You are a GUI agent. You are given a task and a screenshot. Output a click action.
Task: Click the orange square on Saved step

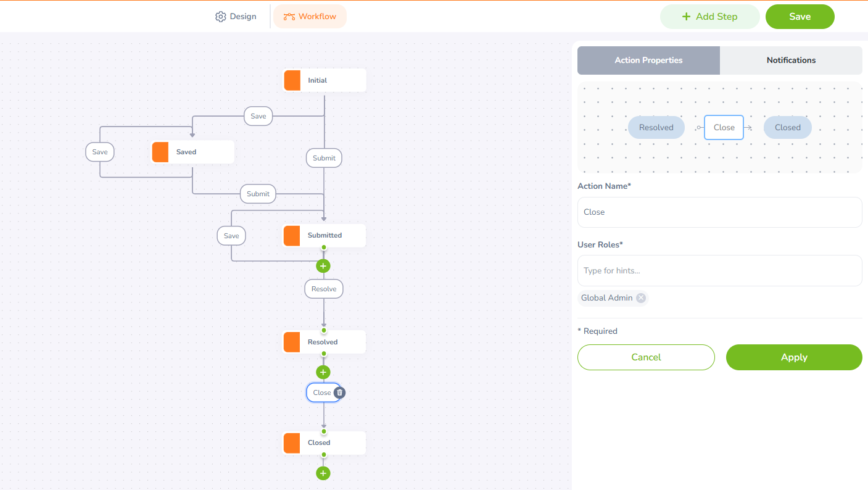(x=160, y=152)
